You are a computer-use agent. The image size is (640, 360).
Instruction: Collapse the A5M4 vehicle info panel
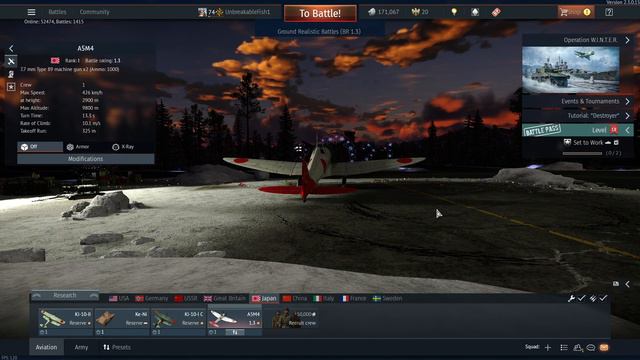coord(11,49)
